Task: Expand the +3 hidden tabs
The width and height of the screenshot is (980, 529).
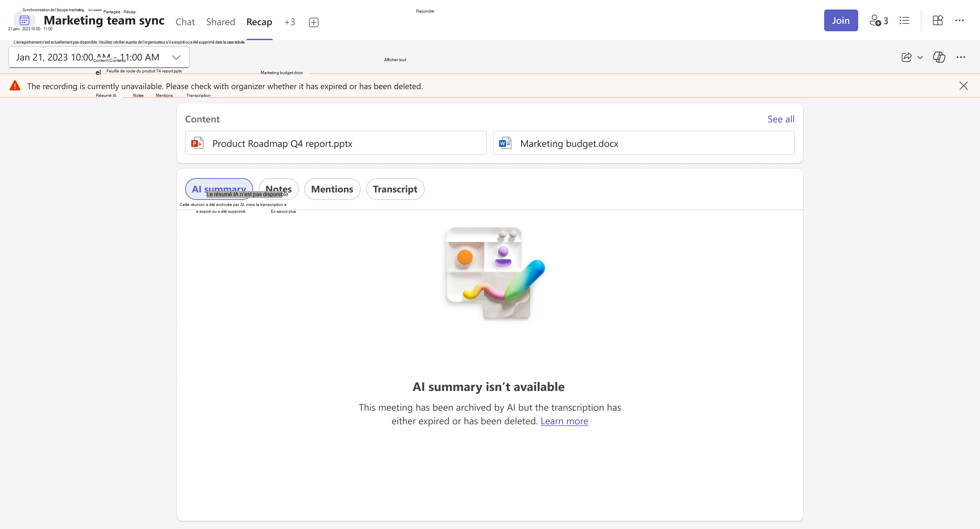Action: (x=290, y=22)
